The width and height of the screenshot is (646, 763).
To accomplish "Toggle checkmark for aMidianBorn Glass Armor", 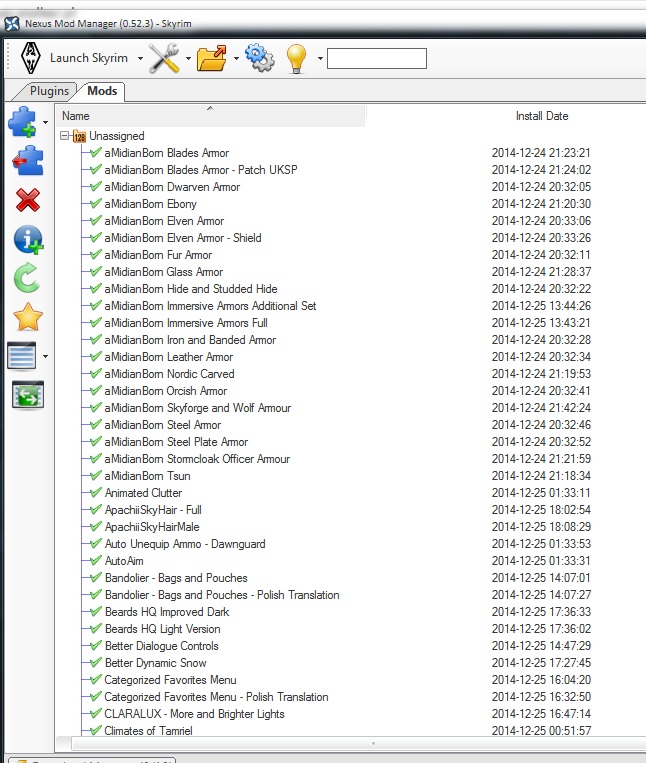I will (96, 272).
